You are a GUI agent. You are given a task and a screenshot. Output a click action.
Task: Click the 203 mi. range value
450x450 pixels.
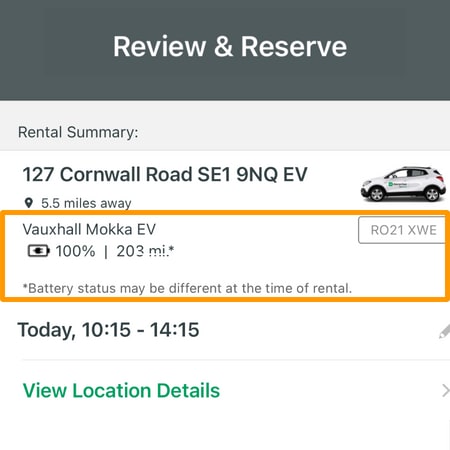[143, 251]
